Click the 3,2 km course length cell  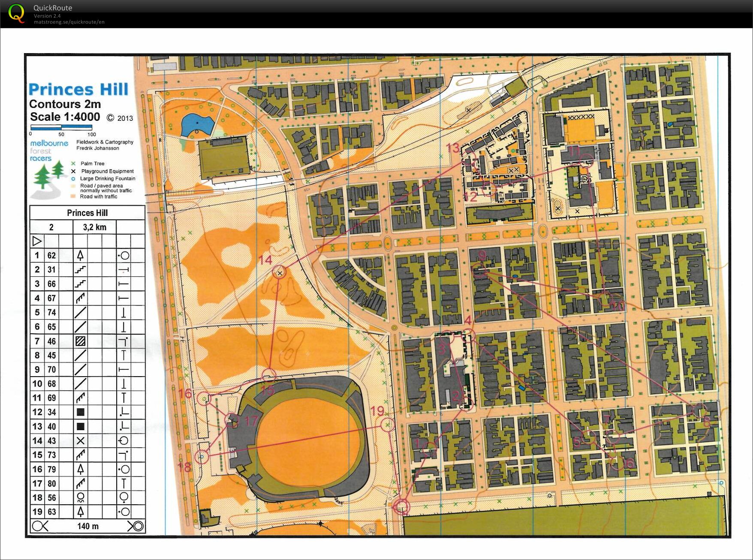pos(94,227)
